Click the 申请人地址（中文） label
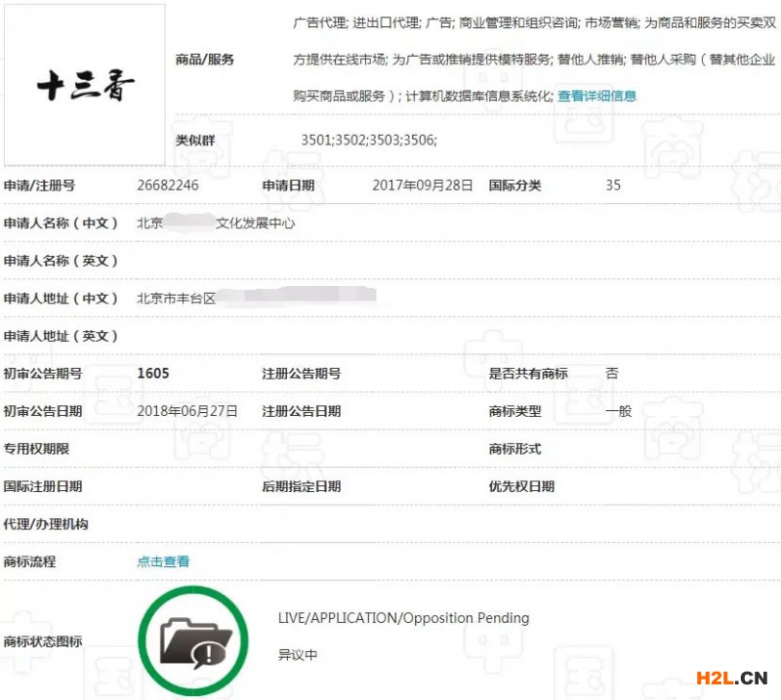This screenshot has width=781, height=700. [x=61, y=298]
